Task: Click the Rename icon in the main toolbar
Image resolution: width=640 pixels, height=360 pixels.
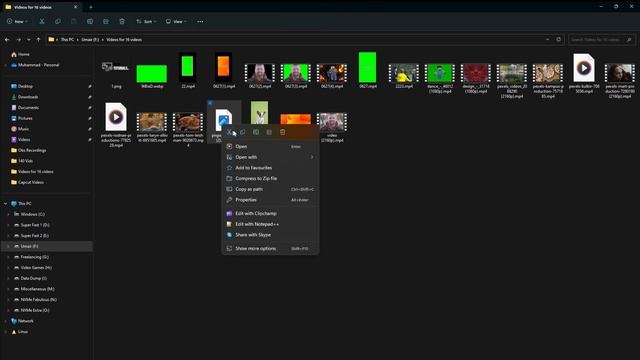Action: click(90, 21)
